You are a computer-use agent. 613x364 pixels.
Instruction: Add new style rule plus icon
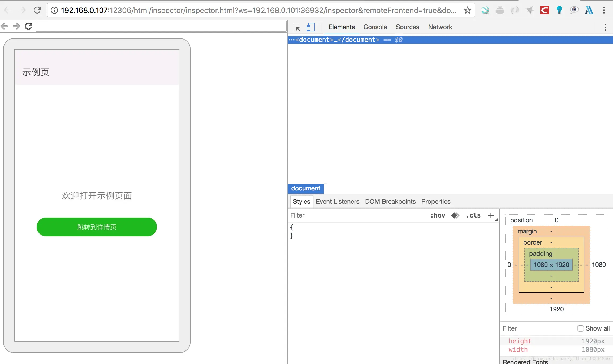[x=491, y=215]
